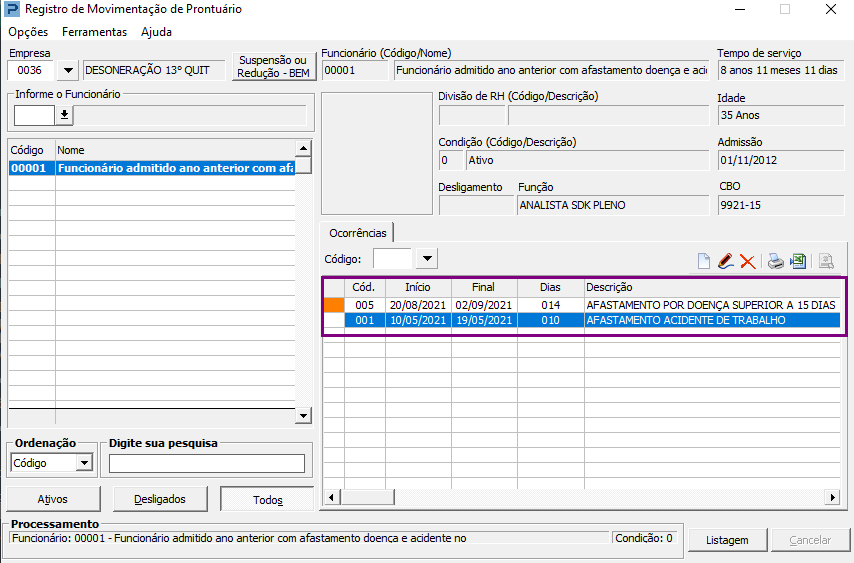Click end date 19/05/2021 cell
The width and height of the screenshot is (854, 563).
pos(484,320)
